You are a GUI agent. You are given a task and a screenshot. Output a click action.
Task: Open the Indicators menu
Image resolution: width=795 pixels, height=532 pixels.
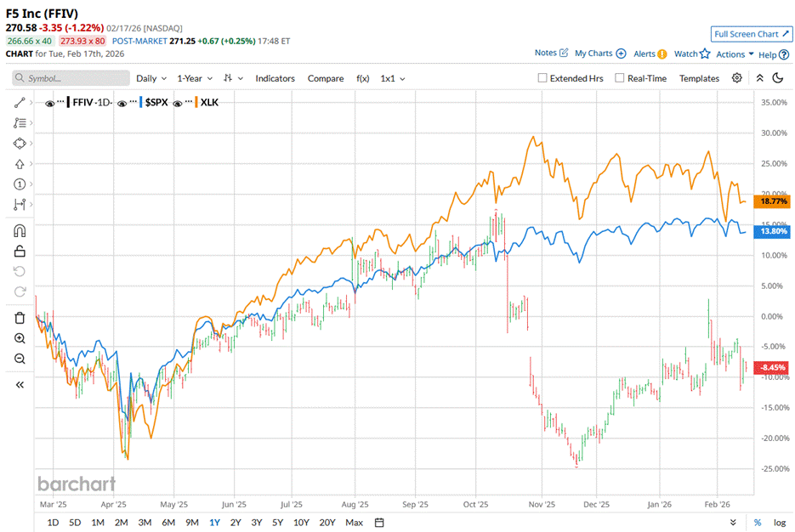click(275, 78)
